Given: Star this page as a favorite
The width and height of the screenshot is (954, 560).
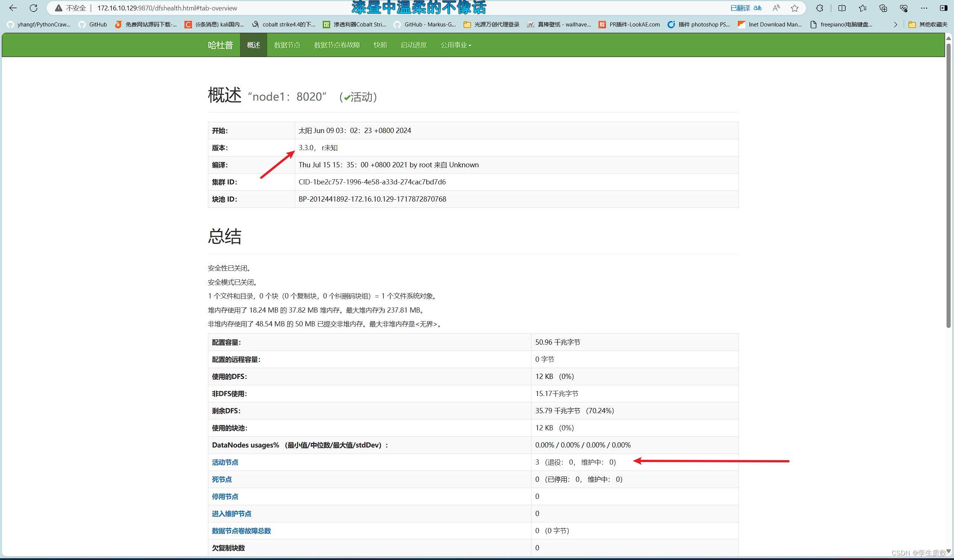Looking at the screenshot, I should (x=795, y=8).
